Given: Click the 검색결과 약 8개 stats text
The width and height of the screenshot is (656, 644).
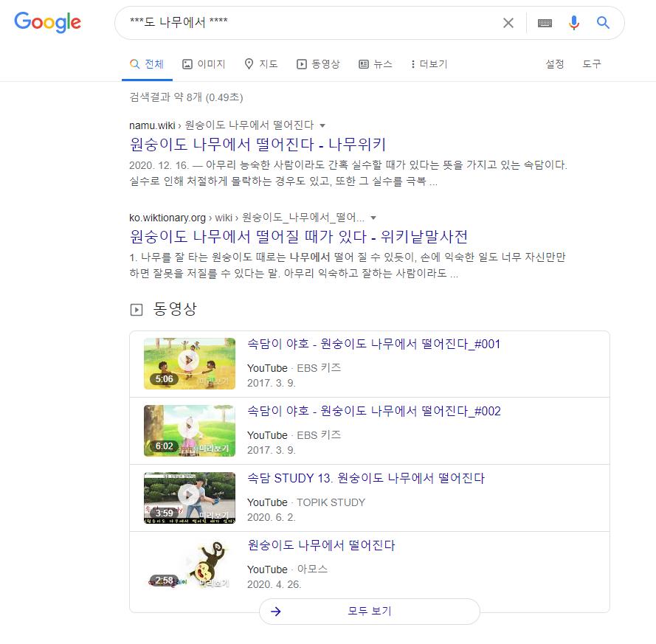Looking at the screenshot, I should coord(186,97).
